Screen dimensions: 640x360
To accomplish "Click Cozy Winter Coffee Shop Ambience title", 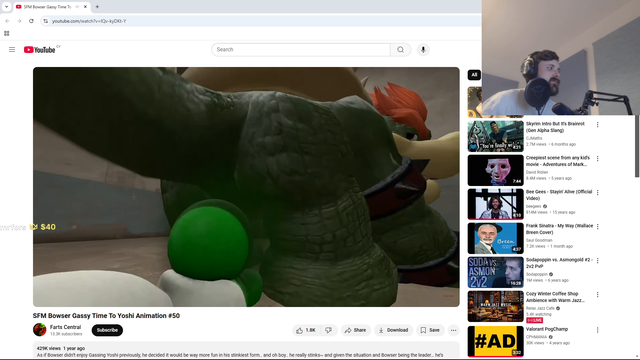I will coord(556,297).
